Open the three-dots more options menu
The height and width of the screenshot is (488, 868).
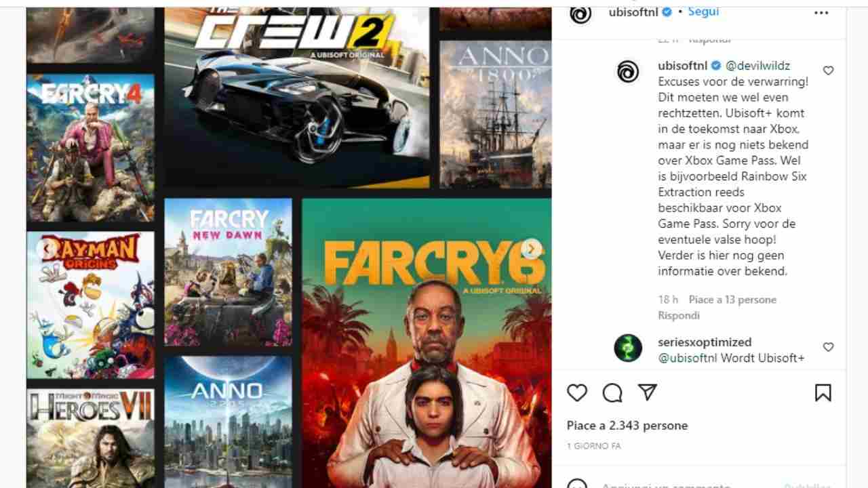click(x=821, y=13)
